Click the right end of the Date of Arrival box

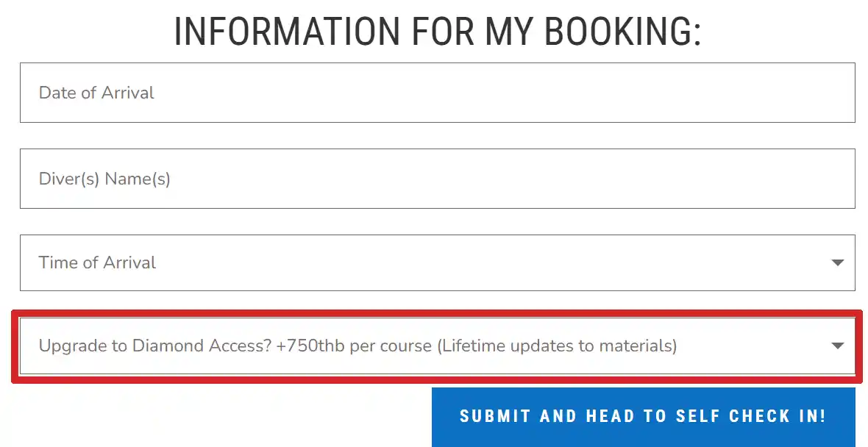coord(824,93)
